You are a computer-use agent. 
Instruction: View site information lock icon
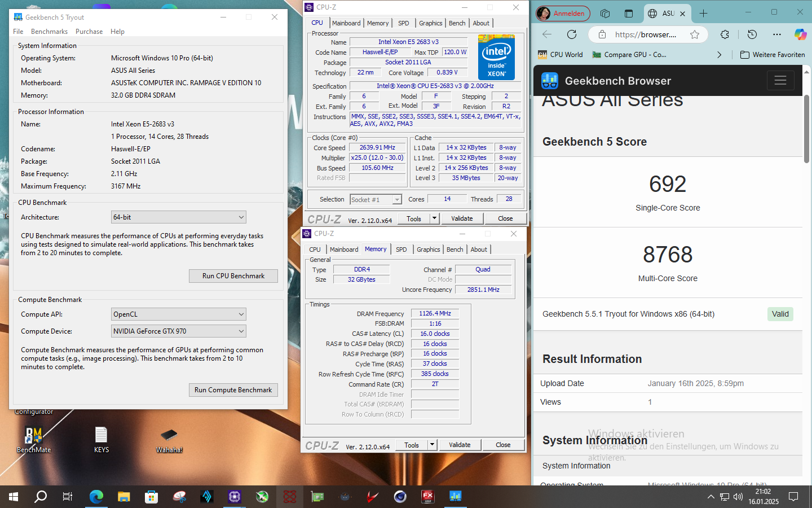point(602,34)
